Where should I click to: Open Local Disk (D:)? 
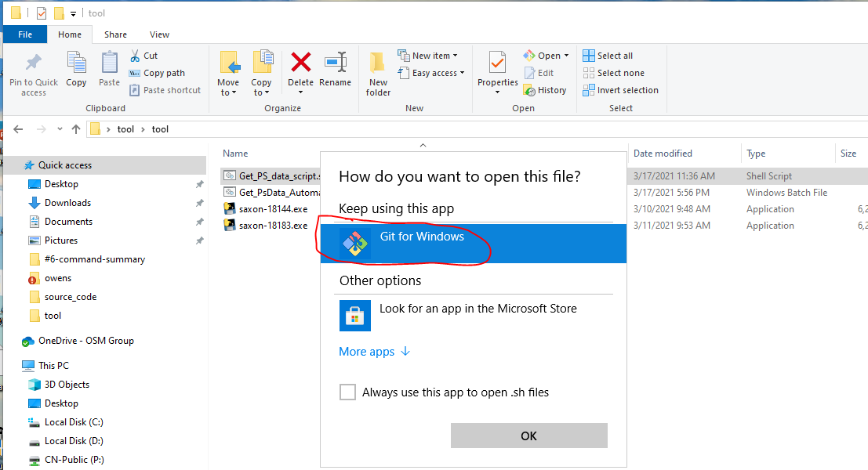pos(74,441)
